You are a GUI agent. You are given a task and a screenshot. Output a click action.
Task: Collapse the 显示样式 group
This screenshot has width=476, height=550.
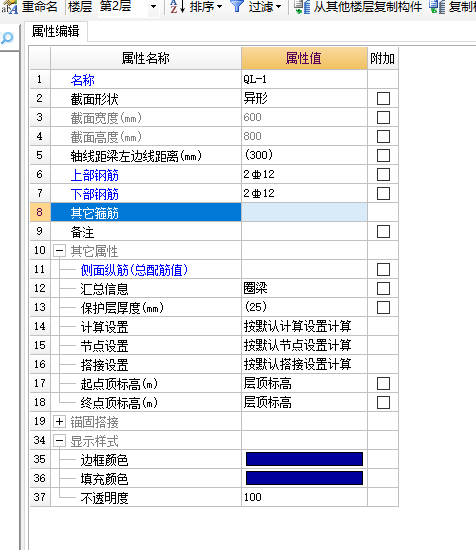tap(59, 441)
